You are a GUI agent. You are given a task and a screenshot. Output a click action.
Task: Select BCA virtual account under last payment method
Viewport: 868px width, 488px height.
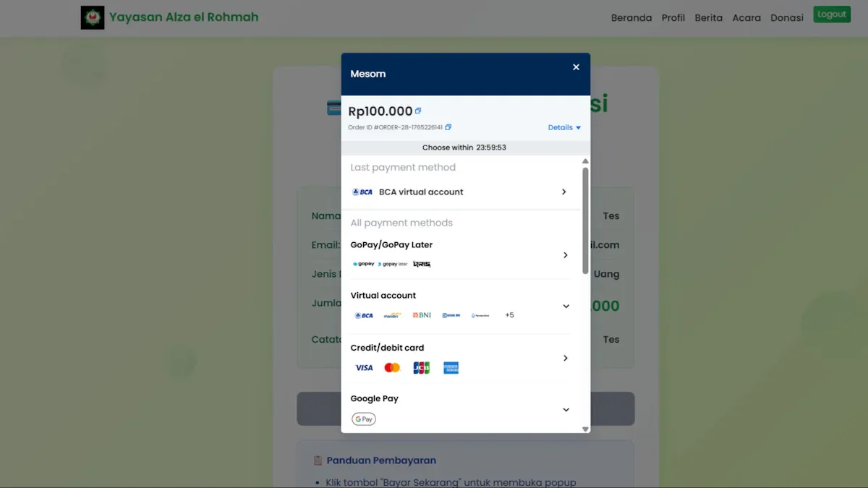coord(463,192)
